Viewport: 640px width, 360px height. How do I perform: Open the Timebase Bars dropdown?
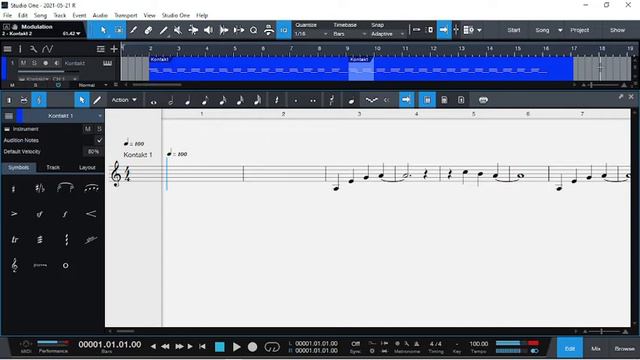349,34
